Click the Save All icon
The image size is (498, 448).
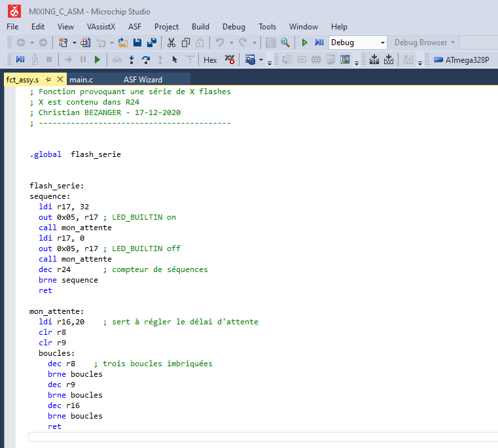(x=152, y=43)
